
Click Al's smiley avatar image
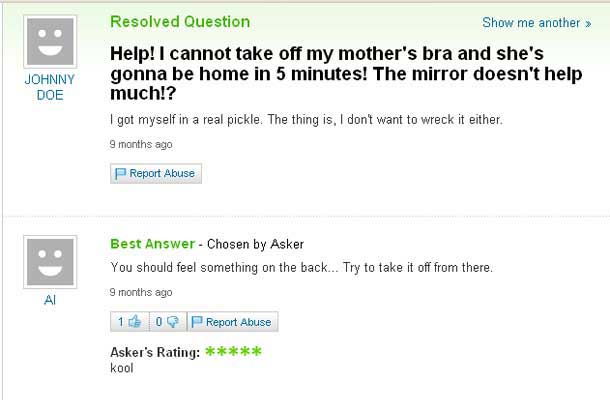49,261
